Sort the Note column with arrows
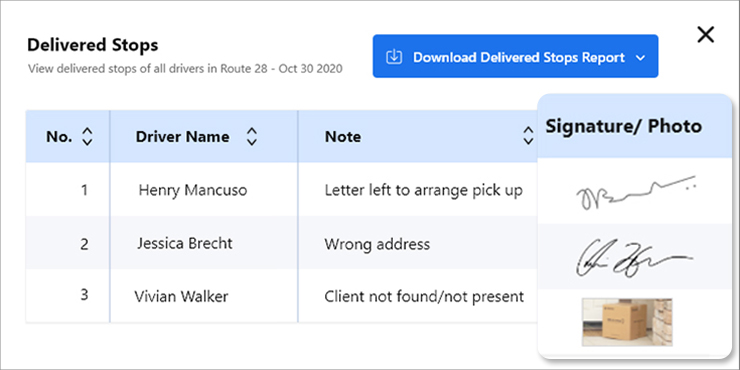The image size is (740, 370). coord(529,136)
